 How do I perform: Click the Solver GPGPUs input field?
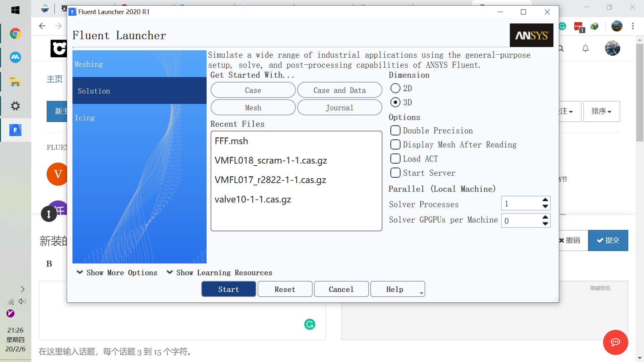[521, 221]
